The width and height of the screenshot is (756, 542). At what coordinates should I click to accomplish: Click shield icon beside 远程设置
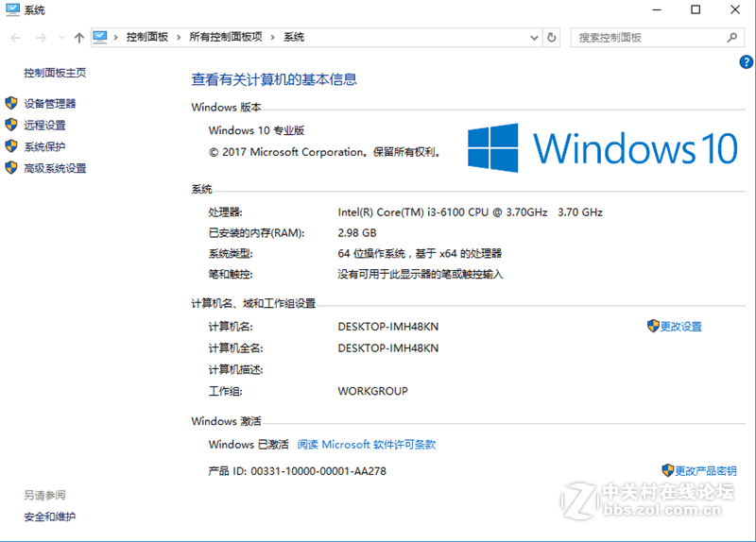point(11,125)
